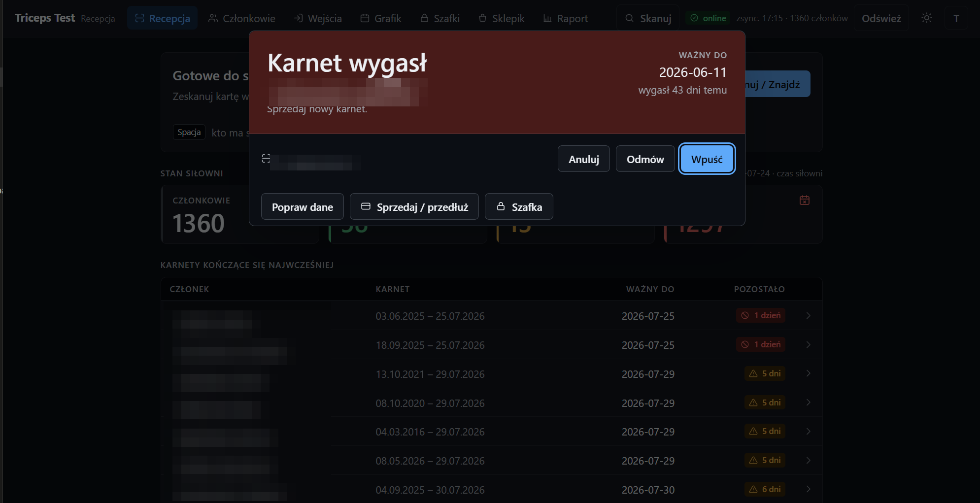Click the calendar-x icon in expired card
Screen dimensions: 980x503
point(805,200)
